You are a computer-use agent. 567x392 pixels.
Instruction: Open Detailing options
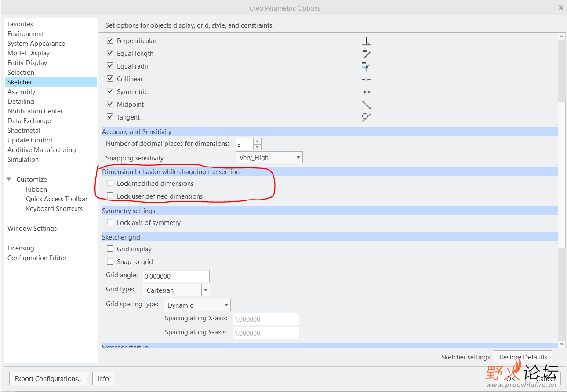coord(21,102)
